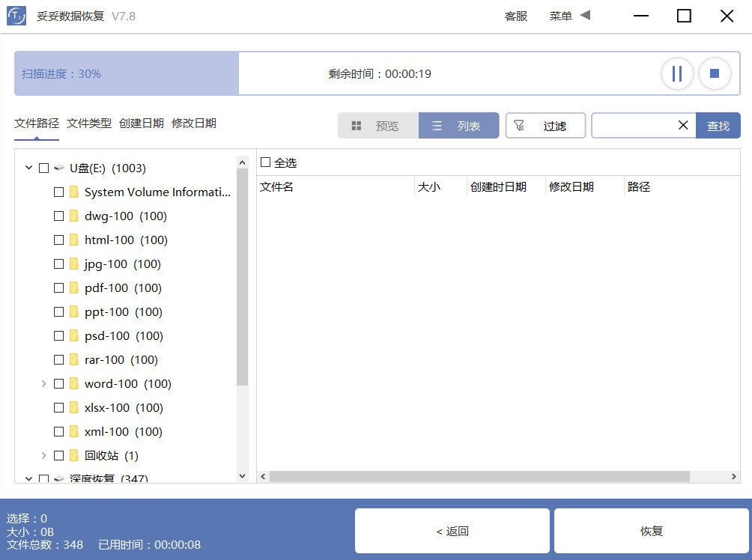Click inside the search input field
Image resolution: width=752 pixels, height=560 pixels.
tap(637, 125)
